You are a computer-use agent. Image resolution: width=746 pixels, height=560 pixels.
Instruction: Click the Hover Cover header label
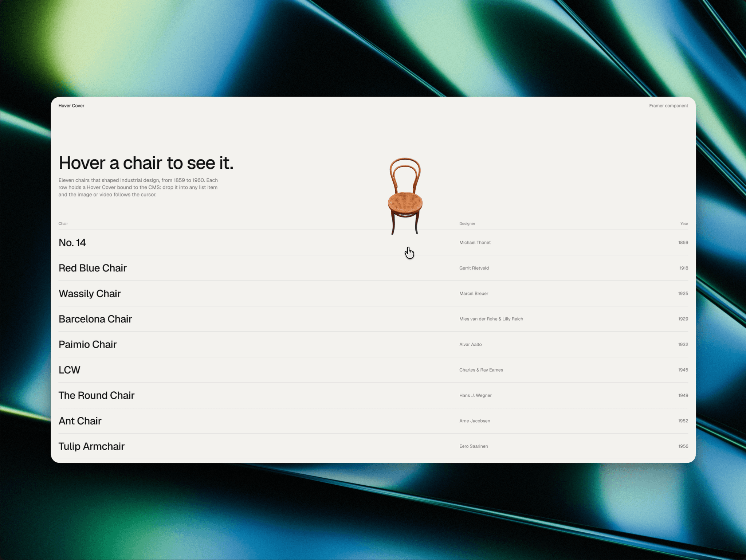pyautogui.click(x=71, y=106)
